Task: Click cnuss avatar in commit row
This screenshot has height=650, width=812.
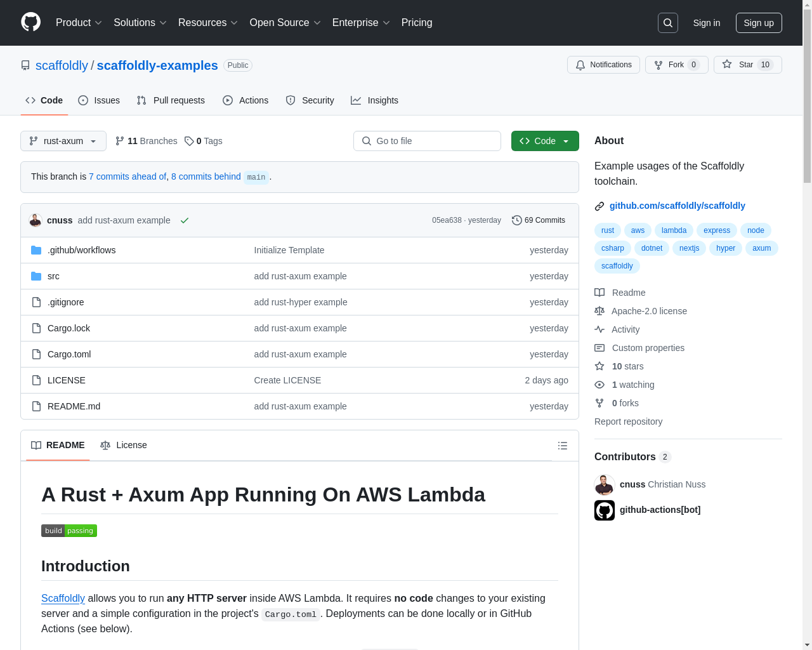Action: [36, 220]
